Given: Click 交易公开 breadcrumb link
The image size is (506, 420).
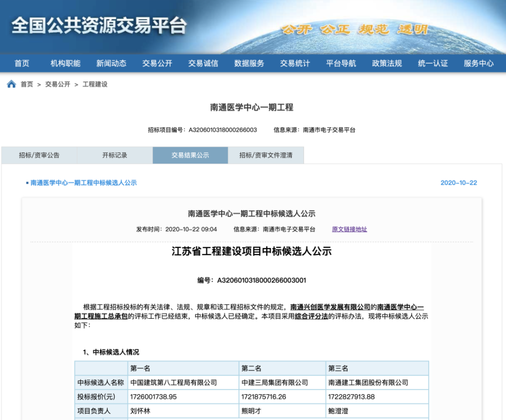Looking at the screenshot, I should 58,85.
